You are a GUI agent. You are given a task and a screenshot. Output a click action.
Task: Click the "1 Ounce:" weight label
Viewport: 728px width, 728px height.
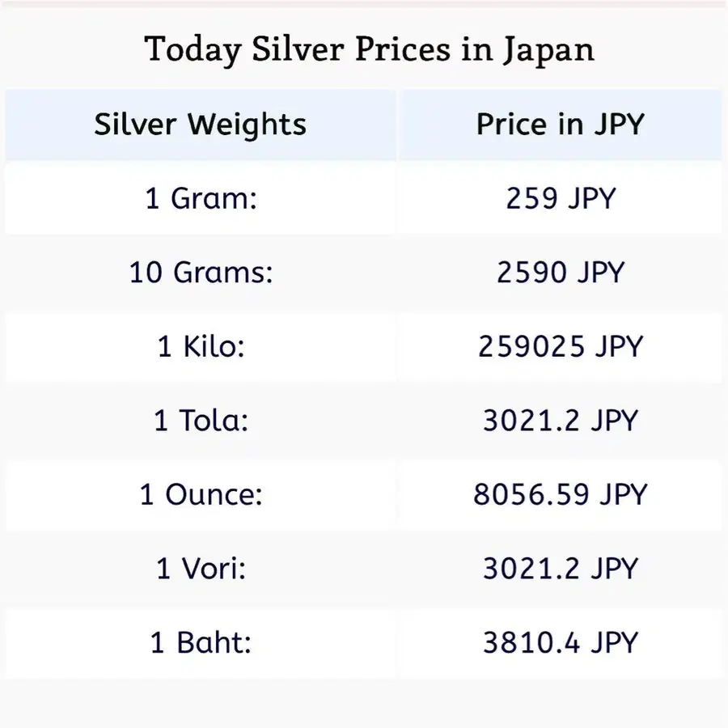coord(201,494)
